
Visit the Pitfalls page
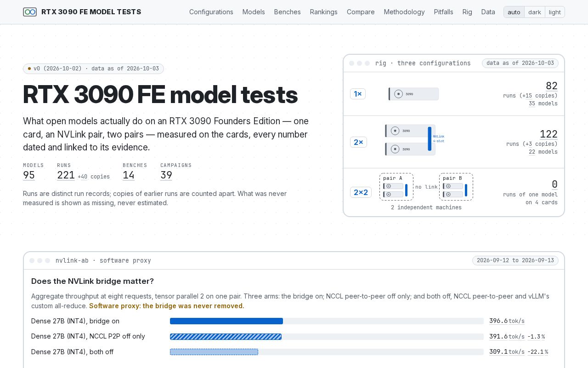(x=444, y=12)
